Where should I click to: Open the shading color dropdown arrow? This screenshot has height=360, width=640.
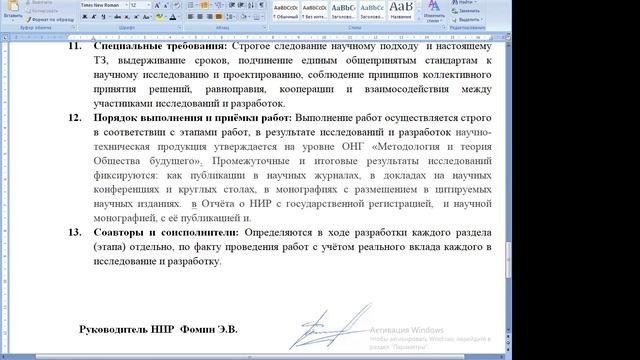249,17
